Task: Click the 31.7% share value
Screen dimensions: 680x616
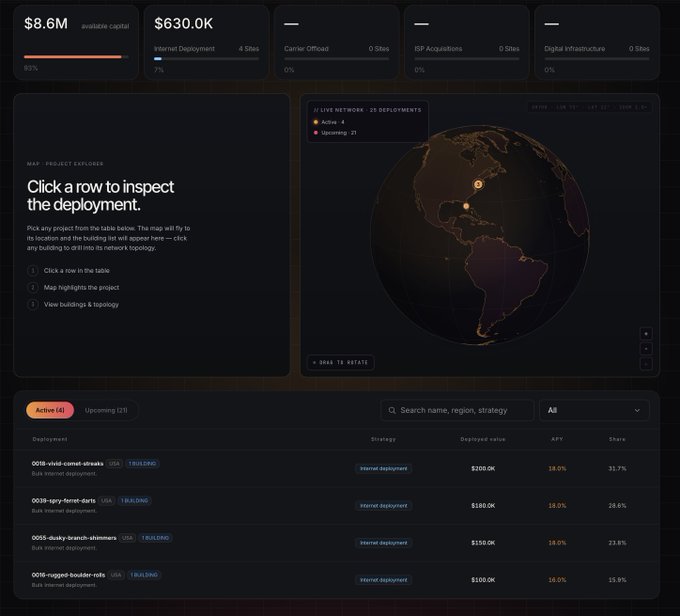Action: [x=617, y=469]
